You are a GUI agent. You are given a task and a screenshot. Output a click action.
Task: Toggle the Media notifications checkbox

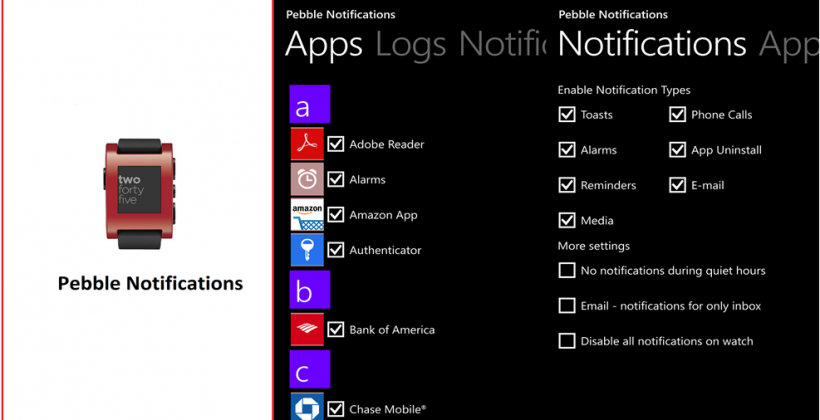[567, 220]
